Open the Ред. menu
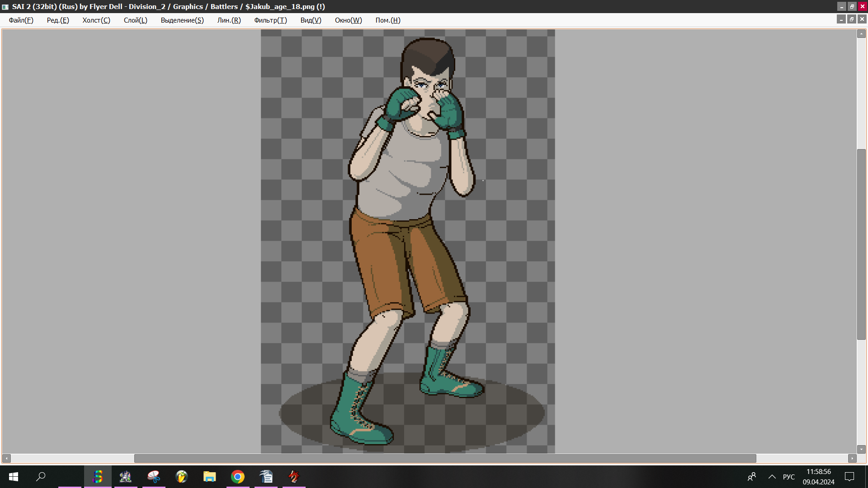Image resolution: width=868 pixels, height=488 pixels. (x=58, y=20)
